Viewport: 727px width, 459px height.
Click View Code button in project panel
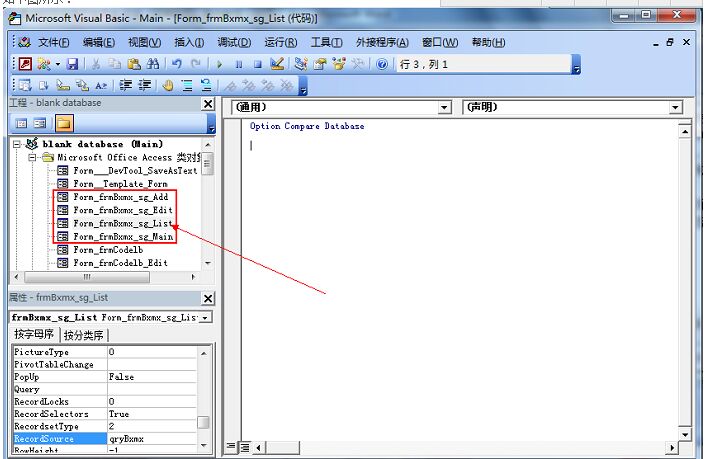[21, 124]
